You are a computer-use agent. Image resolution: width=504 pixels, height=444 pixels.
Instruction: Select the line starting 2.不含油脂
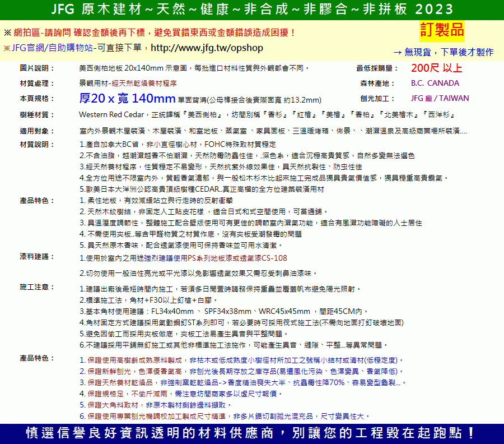click(x=247, y=156)
